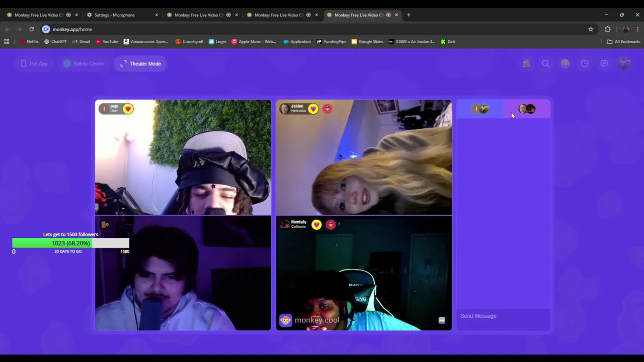Viewport: 644px width, 362px height.
Task: Open the Login bookmark
Action: tap(217, 42)
